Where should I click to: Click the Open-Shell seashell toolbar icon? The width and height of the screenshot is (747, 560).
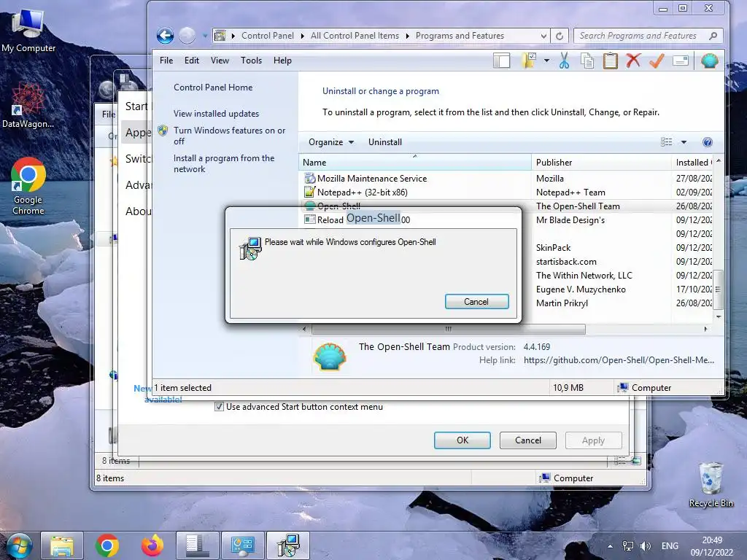click(709, 61)
